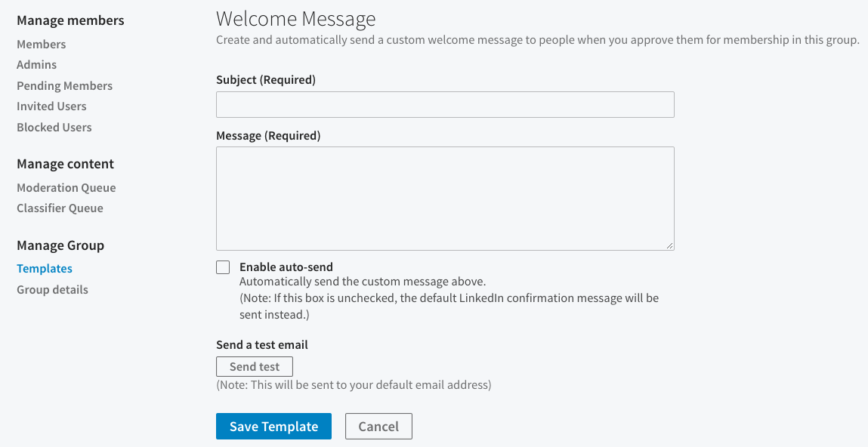This screenshot has height=447, width=868.
Task: Cancel the welcome message changes
Action: point(378,426)
